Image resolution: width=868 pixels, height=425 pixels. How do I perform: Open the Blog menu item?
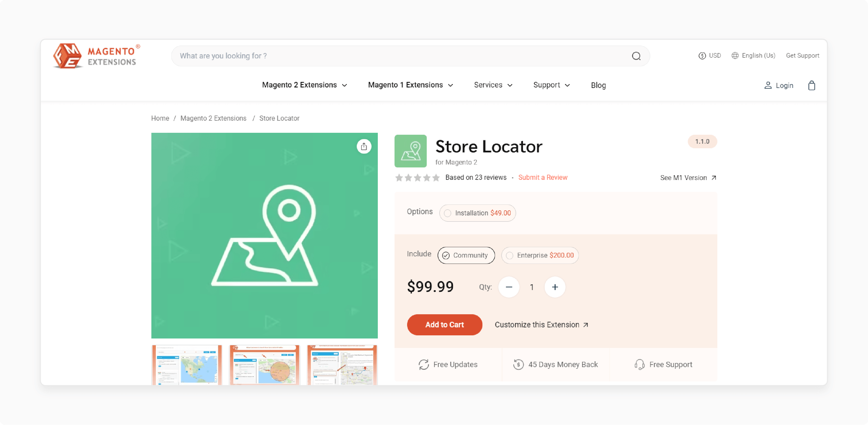pos(598,85)
